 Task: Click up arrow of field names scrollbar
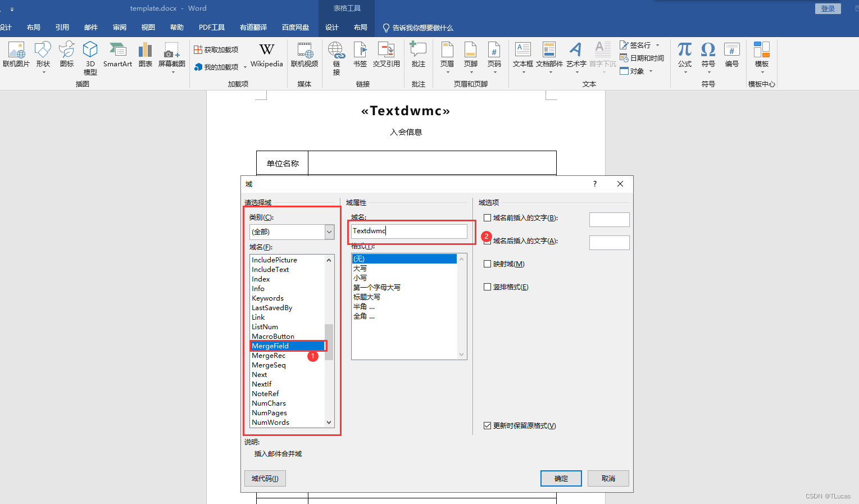pos(329,260)
